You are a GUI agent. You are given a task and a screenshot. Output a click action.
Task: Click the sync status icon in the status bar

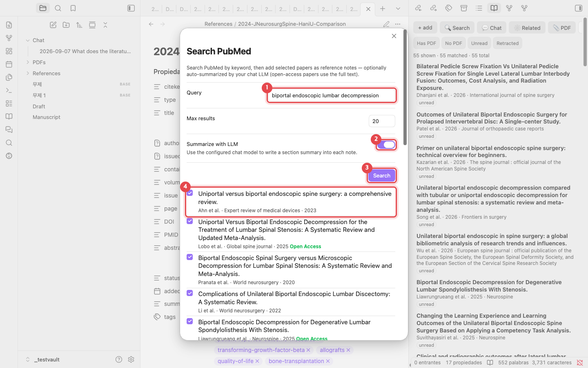[x=580, y=363]
